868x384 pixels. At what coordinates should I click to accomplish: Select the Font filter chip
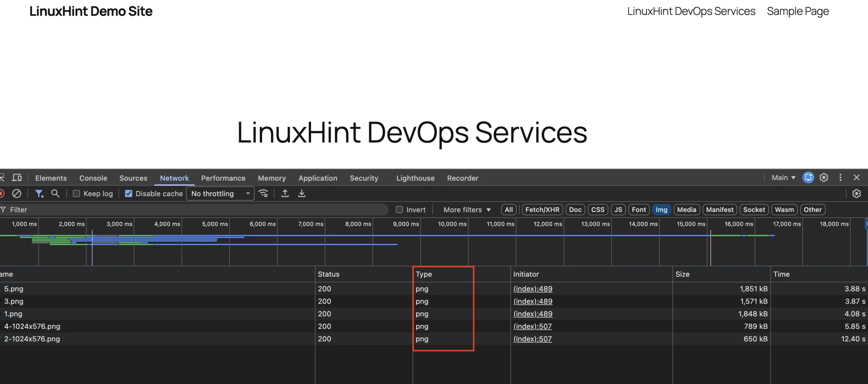(639, 210)
